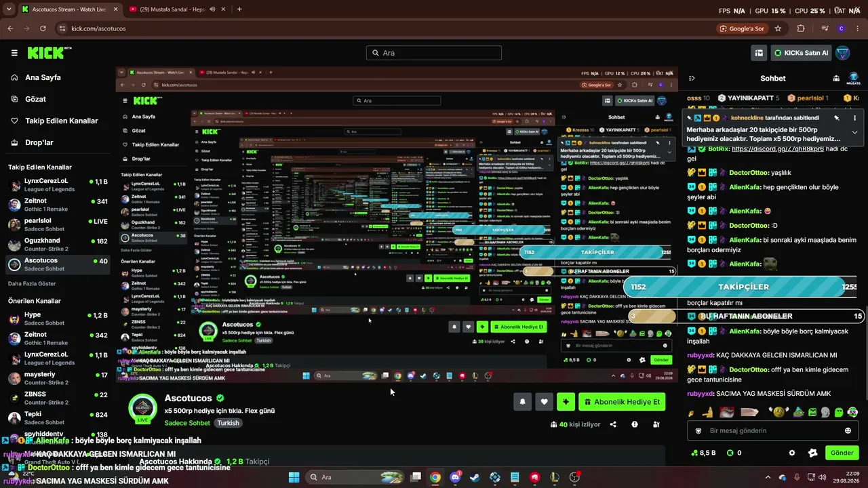Click the Turkish language tag
Viewport: 868px width, 488px height.
[228, 423]
